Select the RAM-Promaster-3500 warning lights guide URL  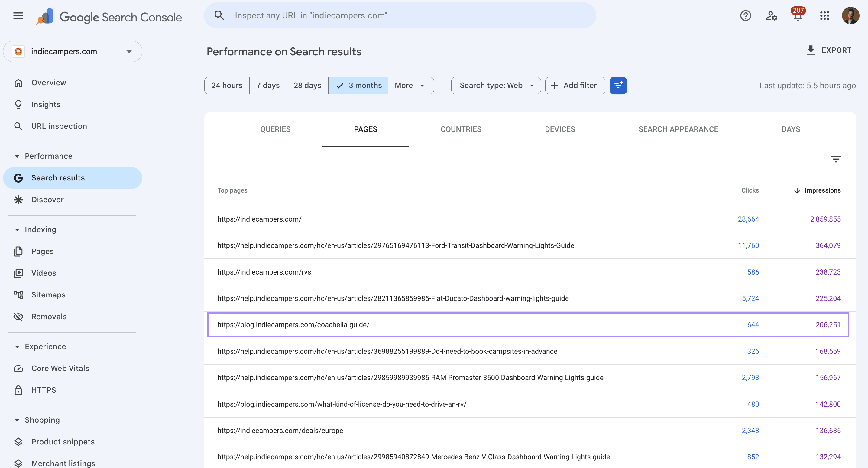pos(410,378)
